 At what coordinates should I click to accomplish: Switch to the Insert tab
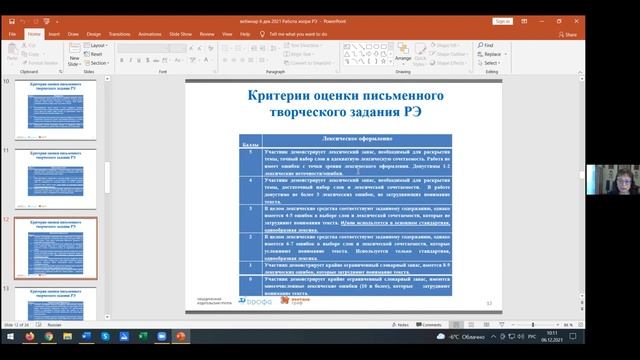click(54, 34)
